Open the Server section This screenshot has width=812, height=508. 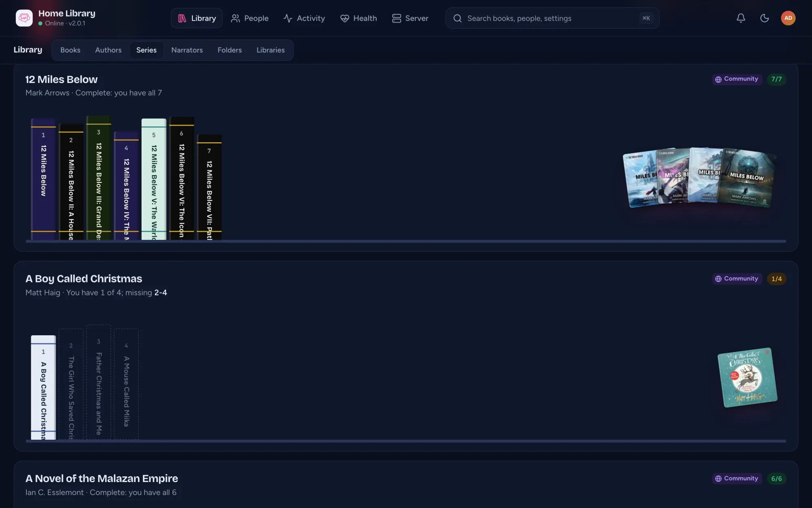point(410,18)
